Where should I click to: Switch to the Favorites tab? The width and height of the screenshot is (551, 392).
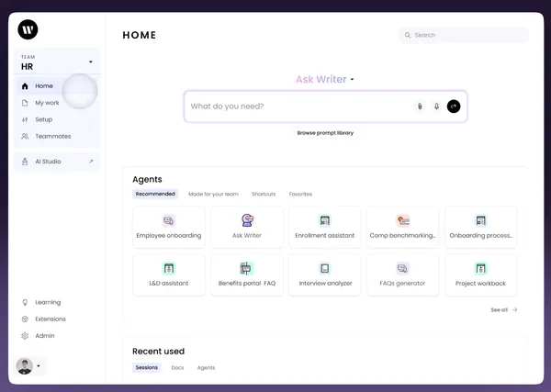coord(300,194)
